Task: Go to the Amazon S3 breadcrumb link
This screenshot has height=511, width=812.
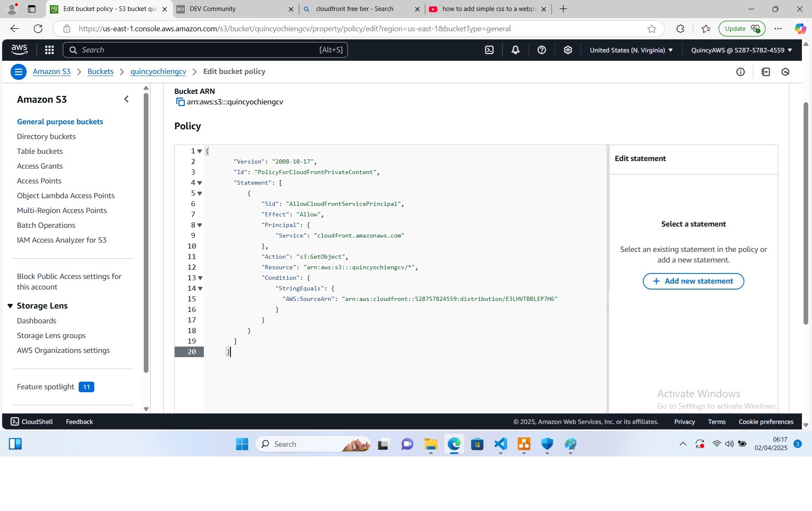Action: (52, 71)
